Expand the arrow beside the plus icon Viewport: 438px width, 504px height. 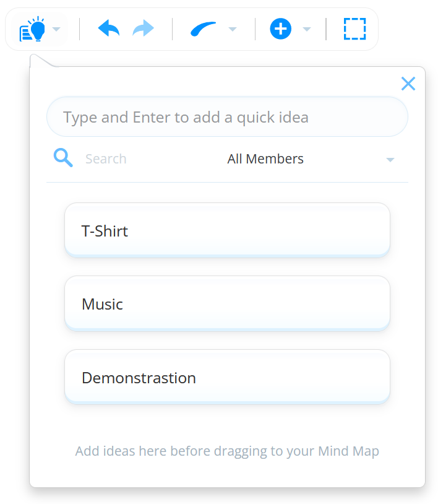coord(306,29)
